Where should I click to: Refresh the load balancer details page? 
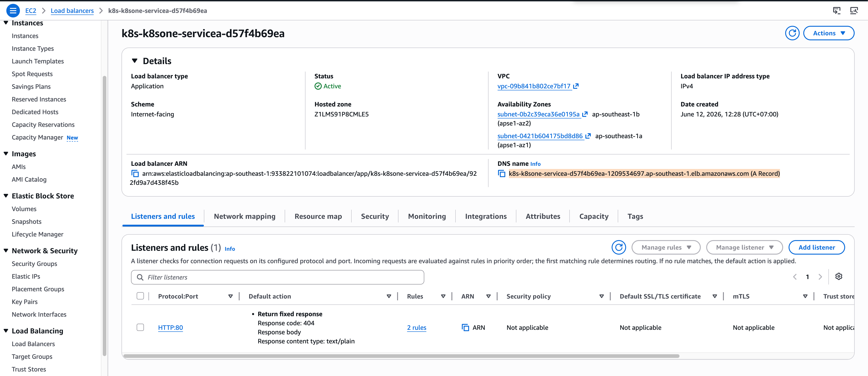[792, 33]
